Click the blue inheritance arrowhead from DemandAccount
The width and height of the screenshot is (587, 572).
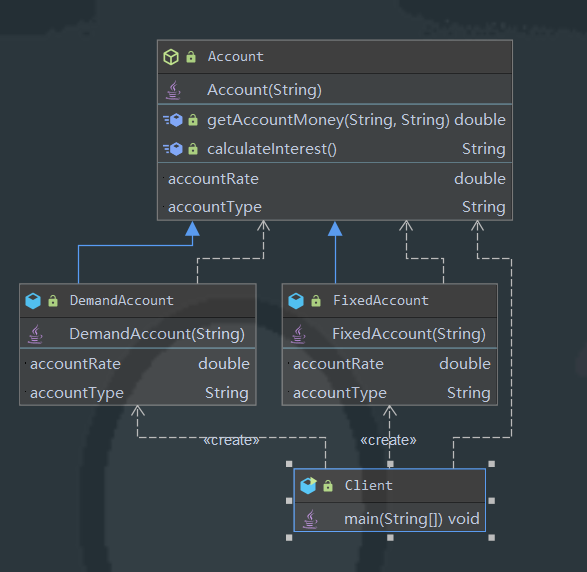coord(192,229)
